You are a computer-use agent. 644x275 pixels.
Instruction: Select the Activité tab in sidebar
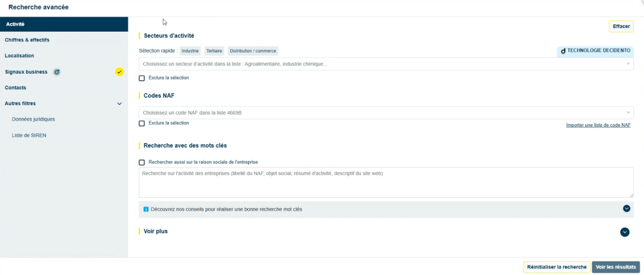click(64, 24)
